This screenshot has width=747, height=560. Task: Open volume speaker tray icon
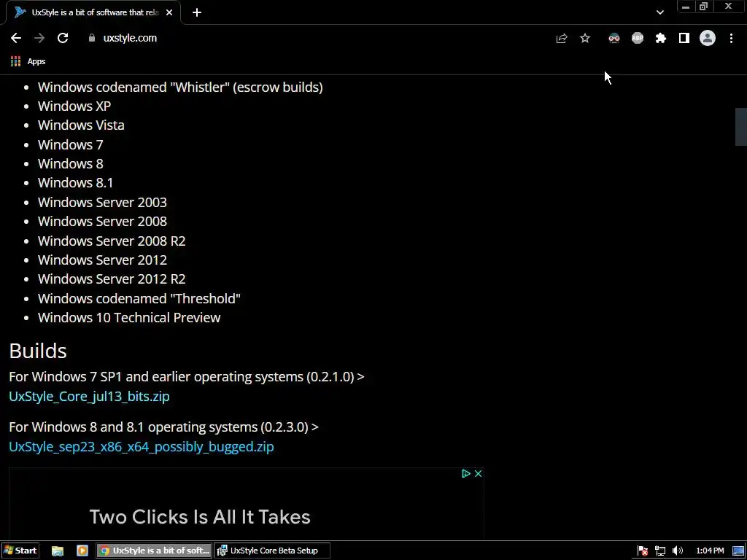point(678,551)
